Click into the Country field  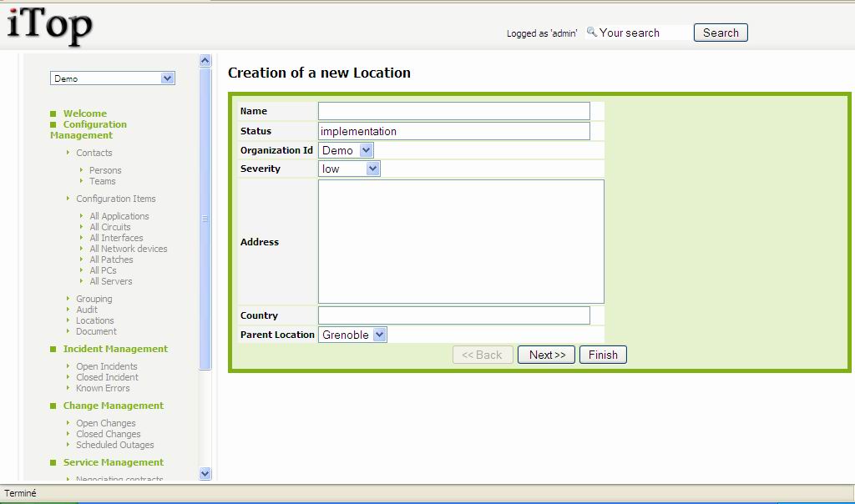coord(453,315)
